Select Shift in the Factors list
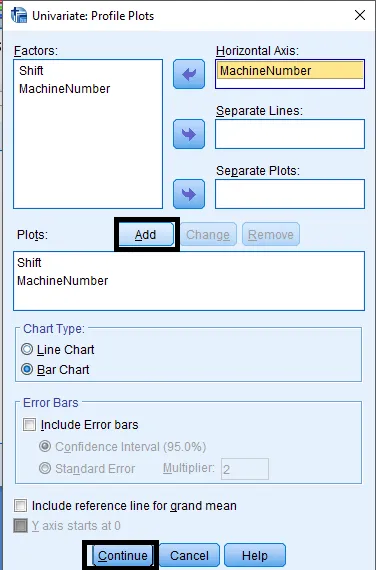The width and height of the screenshot is (376, 570). click(31, 71)
